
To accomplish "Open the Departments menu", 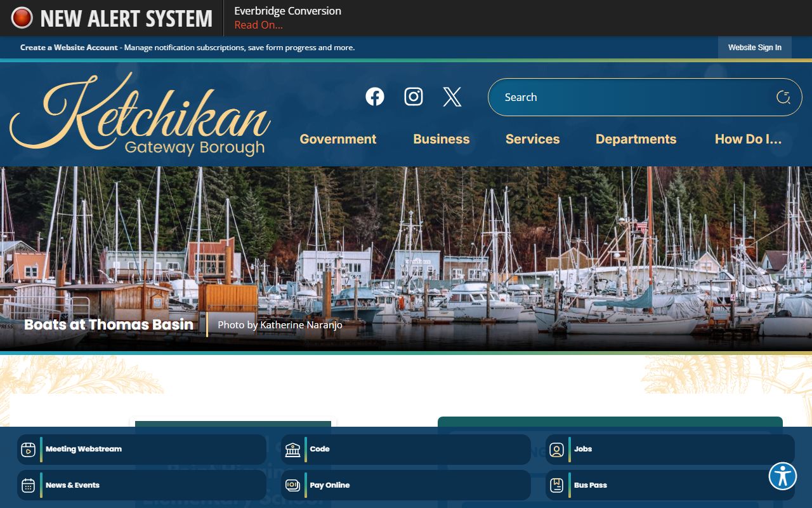I will coord(636,139).
